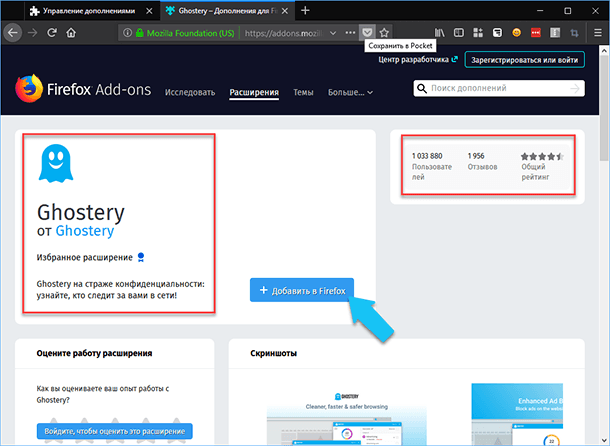This screenshot has height=446, width=610.
Task: Click the search magnifier icon
Action: 422,88
